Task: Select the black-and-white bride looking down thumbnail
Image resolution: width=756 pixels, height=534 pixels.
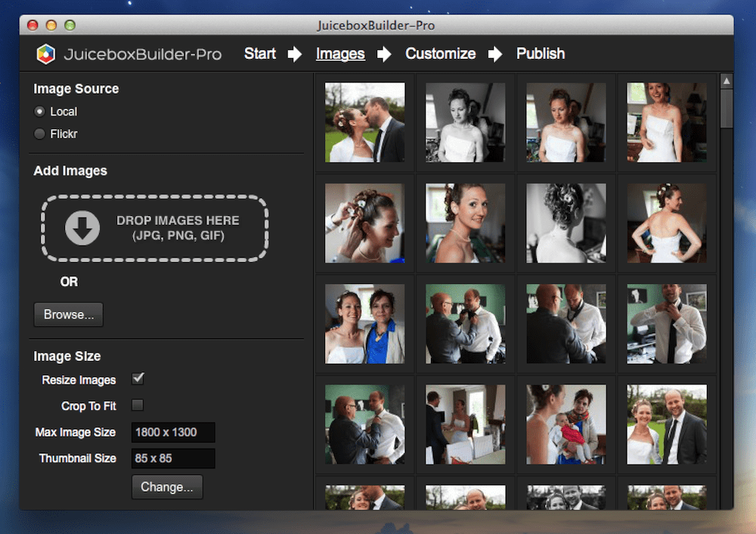Action: pos(465,122)
